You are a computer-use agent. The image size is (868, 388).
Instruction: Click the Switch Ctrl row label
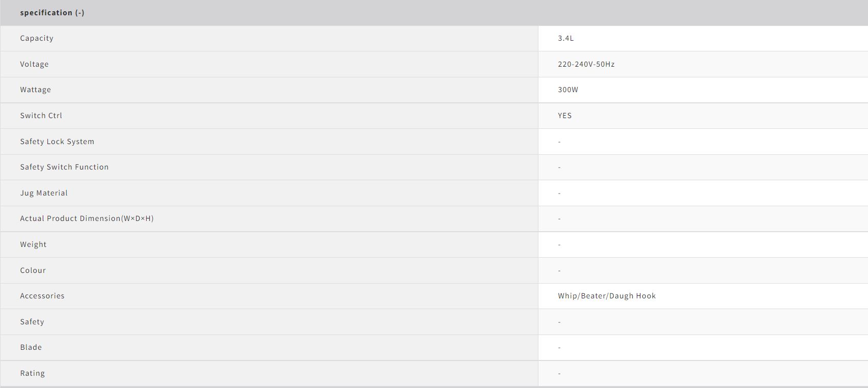coord(41,116)
